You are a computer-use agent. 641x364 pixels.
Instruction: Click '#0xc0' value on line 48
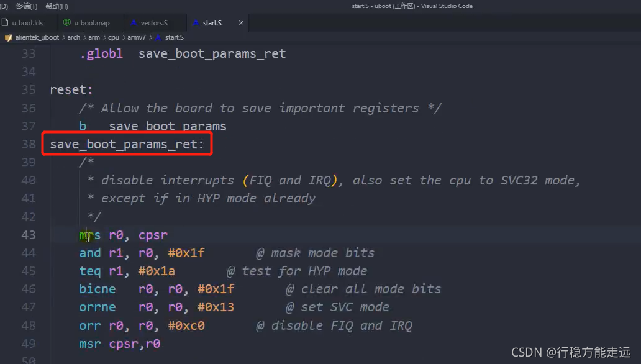pos(186,325)
